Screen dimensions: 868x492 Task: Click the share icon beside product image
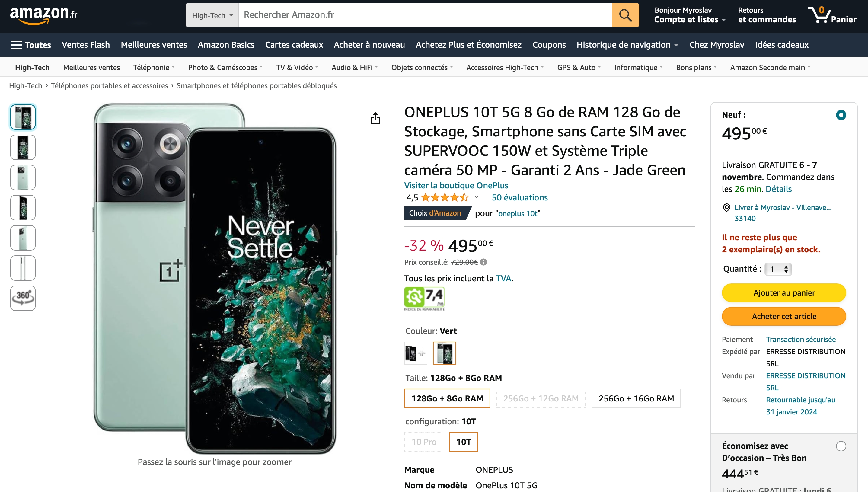[x=375, y=118]
